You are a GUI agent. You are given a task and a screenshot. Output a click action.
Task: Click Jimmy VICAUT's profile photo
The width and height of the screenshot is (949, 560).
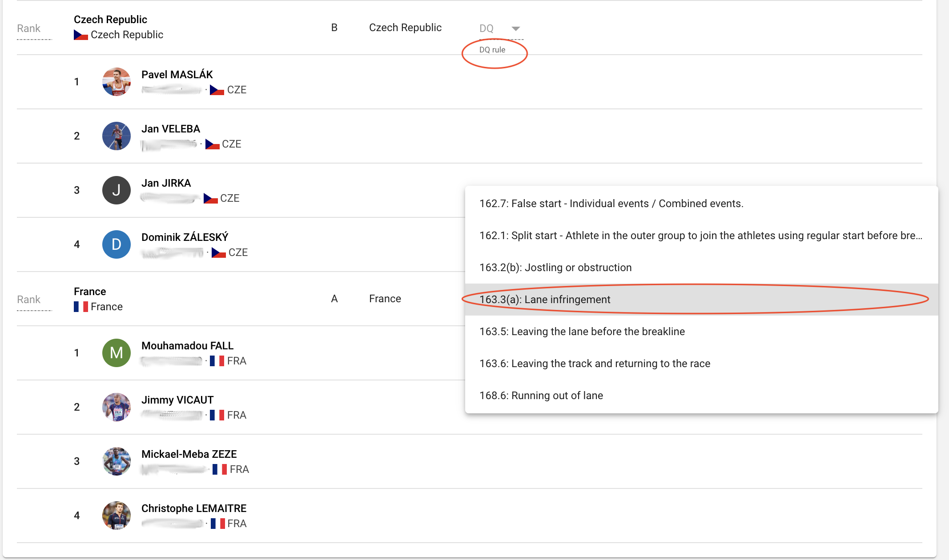116,407
